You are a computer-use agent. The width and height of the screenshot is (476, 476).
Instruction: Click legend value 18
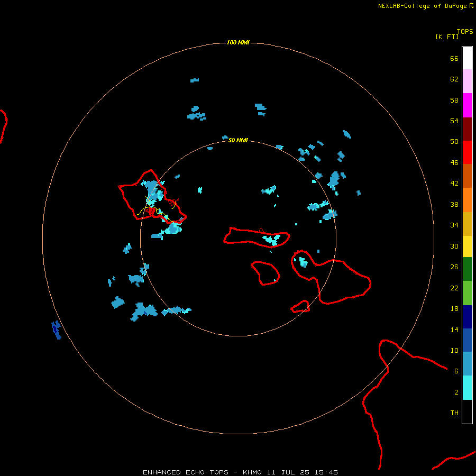(454, 309)
